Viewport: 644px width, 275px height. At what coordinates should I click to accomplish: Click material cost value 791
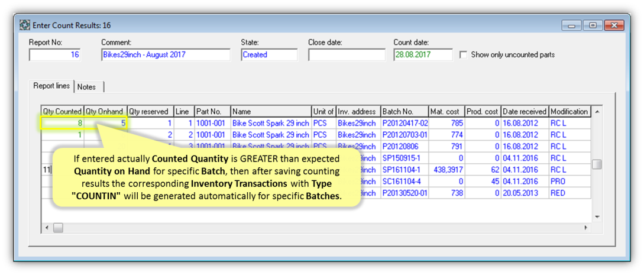(x=446, y=146)
